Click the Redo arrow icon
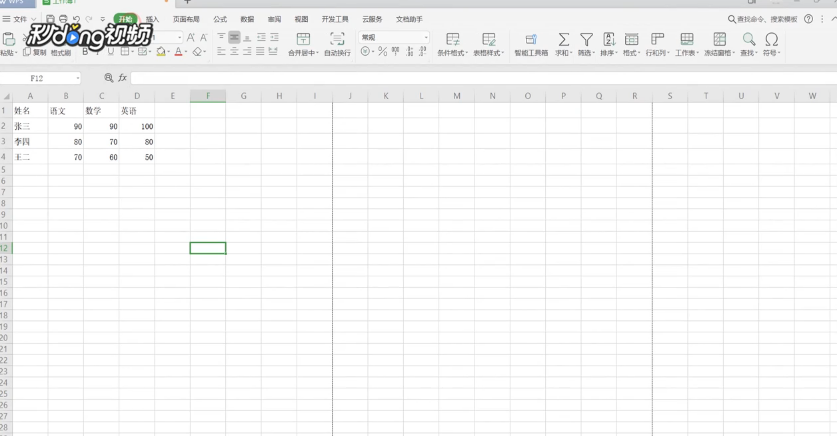 click(89, 19)
